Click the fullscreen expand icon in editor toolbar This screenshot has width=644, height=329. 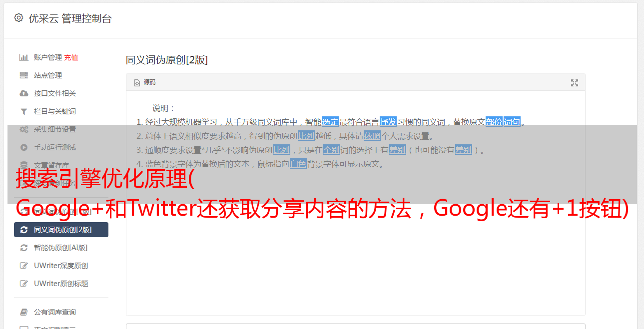(575, 83)
